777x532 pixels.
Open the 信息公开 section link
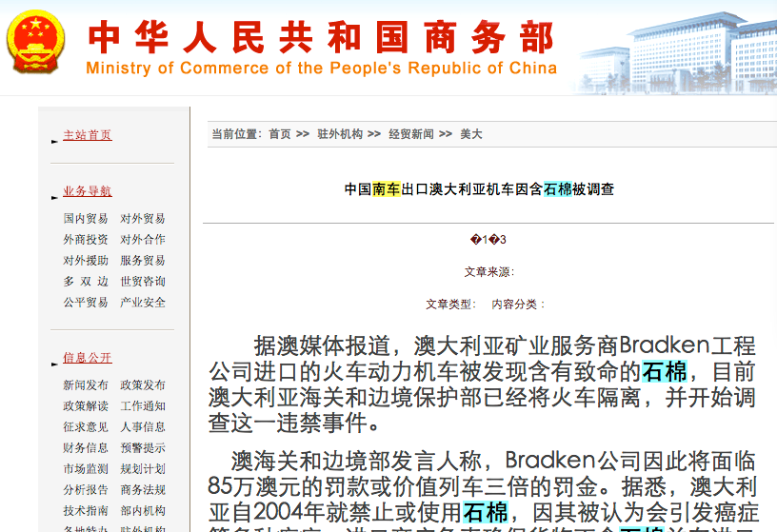tap(88, 357)
